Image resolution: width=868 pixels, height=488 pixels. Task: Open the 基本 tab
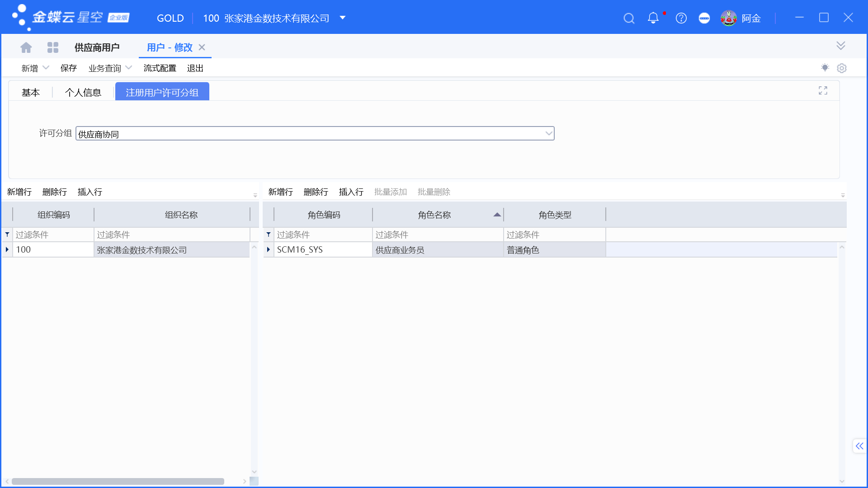(31, 92)
